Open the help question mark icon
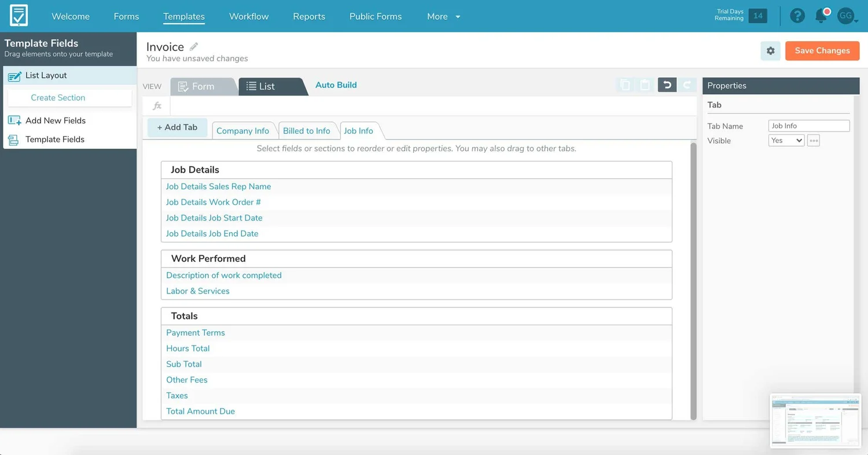Screen dimensions: 868x455 click(x=797, y=16)
